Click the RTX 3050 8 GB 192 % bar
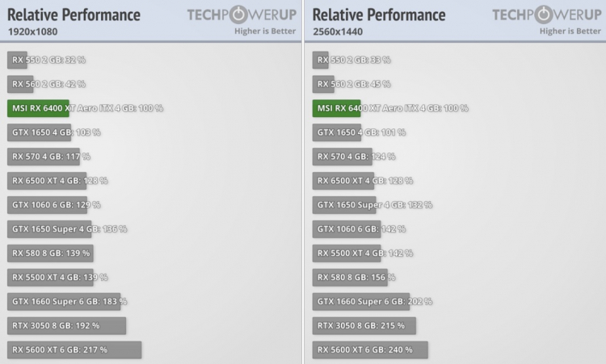606x364 pixels. (66, 325)
